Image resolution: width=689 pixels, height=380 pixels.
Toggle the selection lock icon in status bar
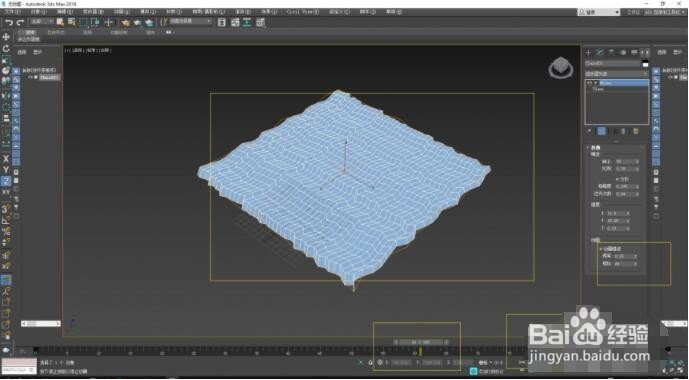[370, 362]
